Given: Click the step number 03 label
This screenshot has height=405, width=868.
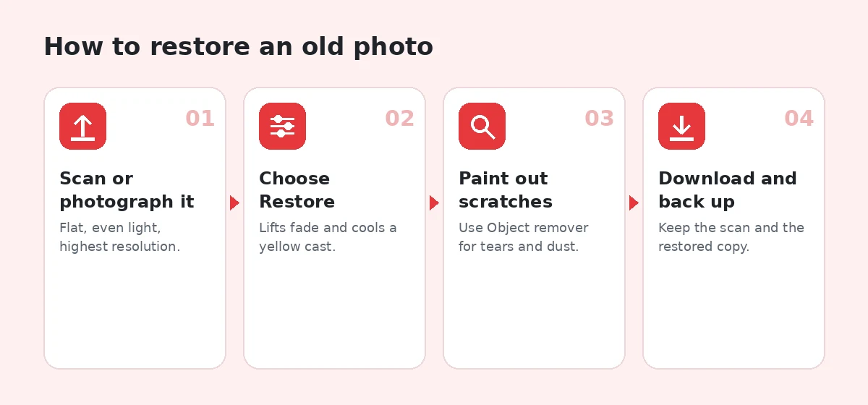Looking at the screenshot, I should pos(600,119).
